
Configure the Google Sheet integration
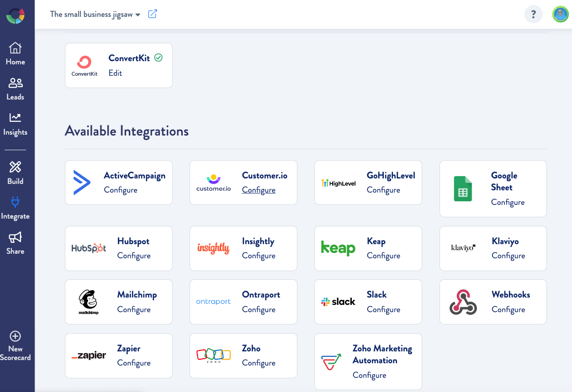pyautogui.click(x=508, y=202)
